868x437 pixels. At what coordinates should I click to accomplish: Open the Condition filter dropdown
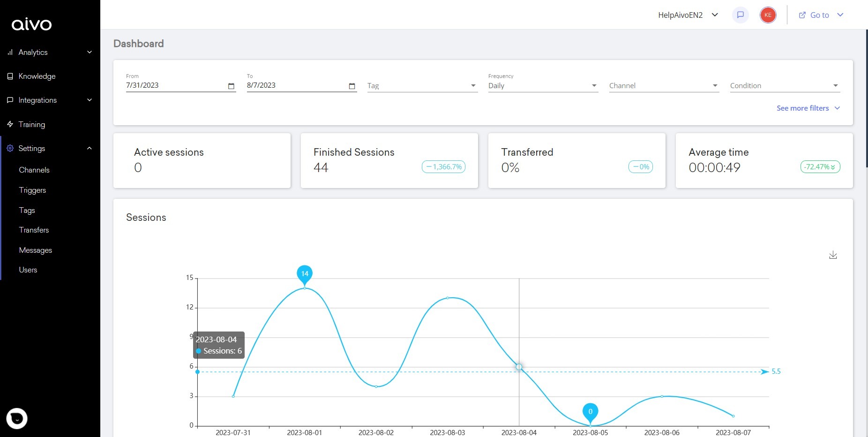point(785,86)
